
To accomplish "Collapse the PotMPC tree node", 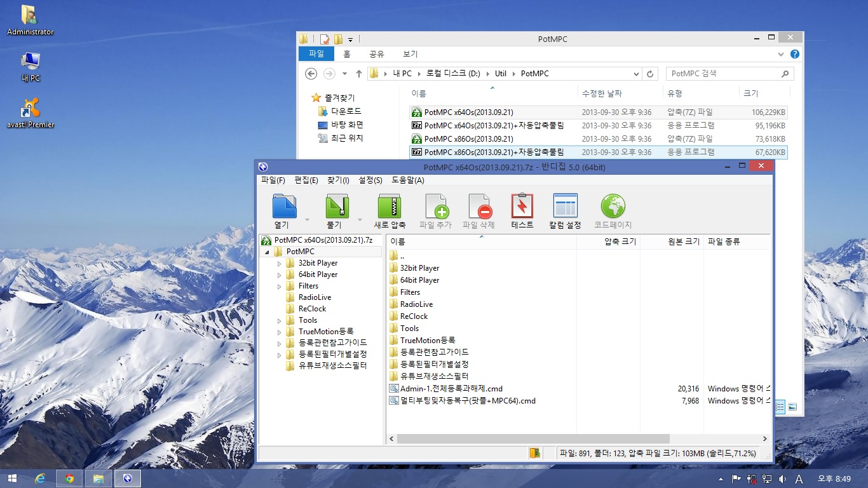I will [267, 252].
